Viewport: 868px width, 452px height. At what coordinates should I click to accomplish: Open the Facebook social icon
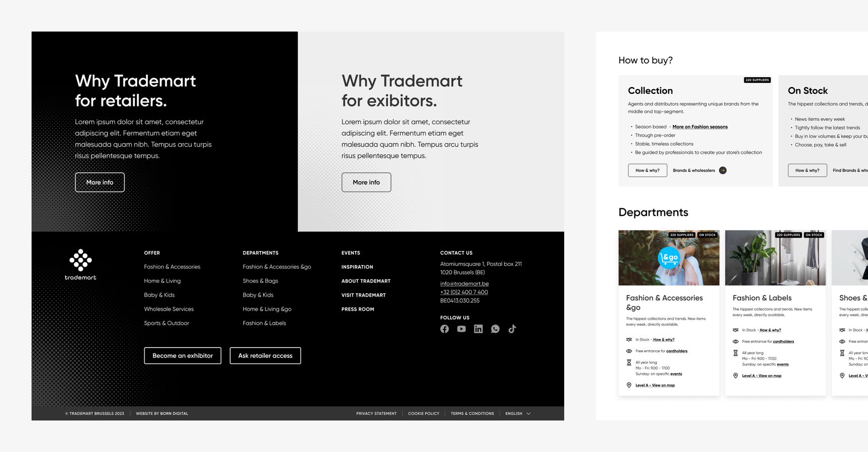[445, 329]
